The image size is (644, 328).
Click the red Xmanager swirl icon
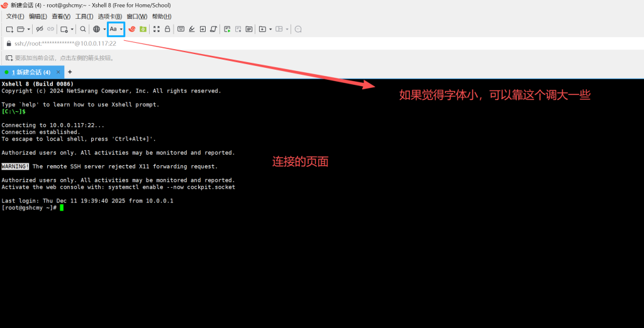pyautogui.click(x=132, y=29)
